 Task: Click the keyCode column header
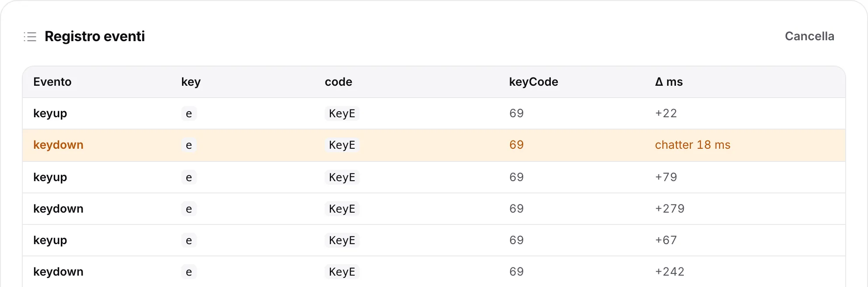point(533,82)
